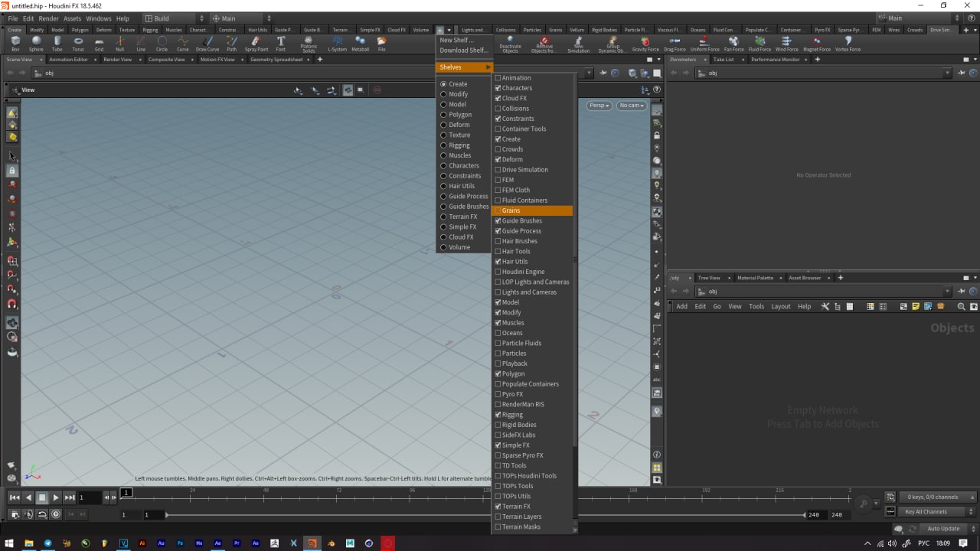
Task: Click the Drag Force tool
Action: [x=675, y=44]
